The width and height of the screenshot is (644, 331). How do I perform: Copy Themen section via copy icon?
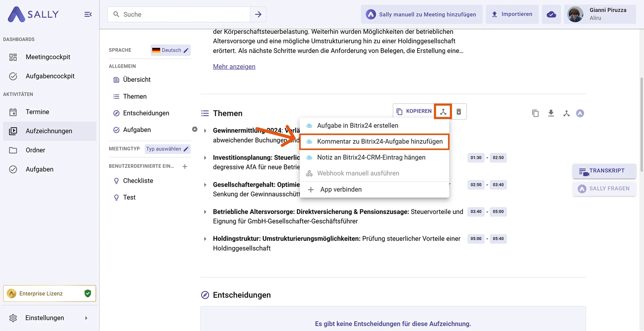click(x=535, y=113)
